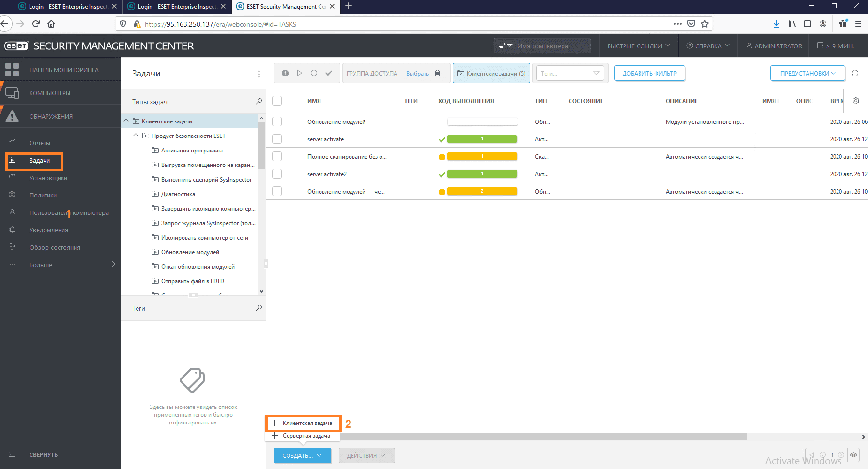
Task: Click the Добавить фильтр button
Action: click(650, 73)
